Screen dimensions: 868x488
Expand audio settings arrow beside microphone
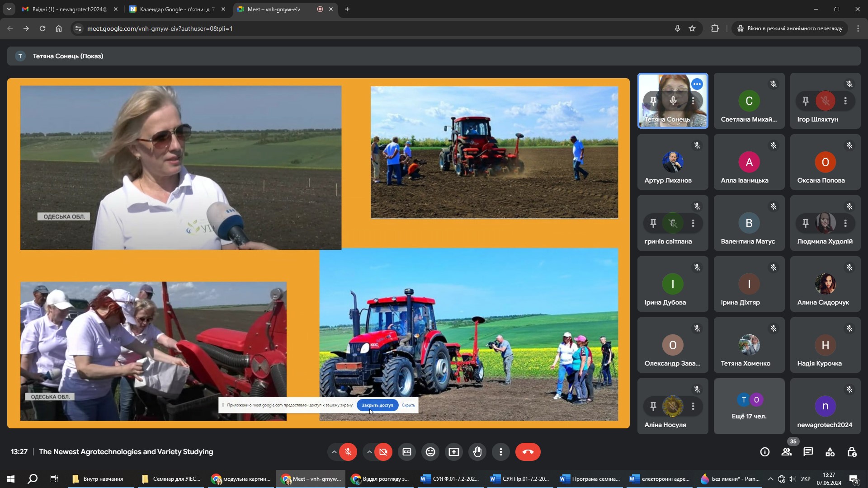click(x=334, y=452)
